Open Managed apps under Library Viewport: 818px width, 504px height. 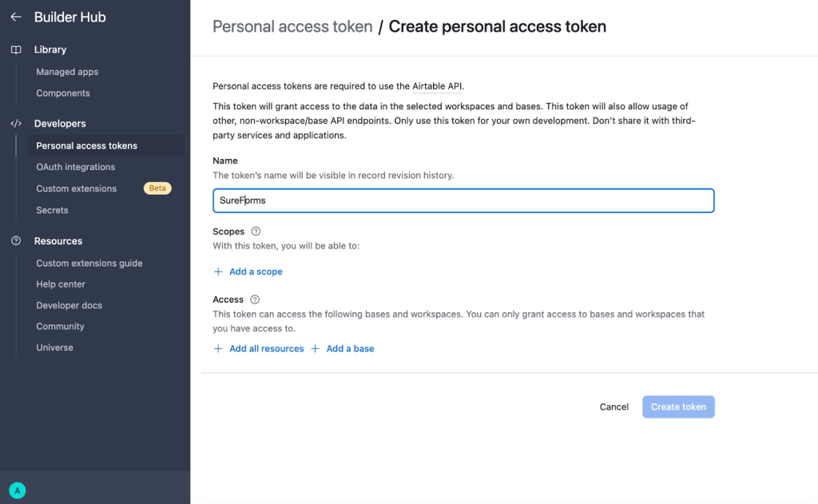(x=67, y=71)
